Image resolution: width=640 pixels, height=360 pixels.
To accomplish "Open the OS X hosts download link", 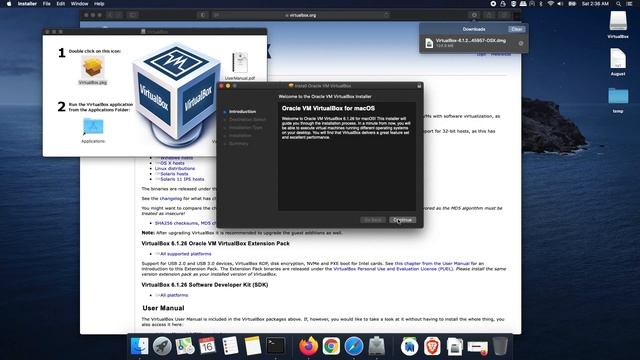I will coord(172,163).
